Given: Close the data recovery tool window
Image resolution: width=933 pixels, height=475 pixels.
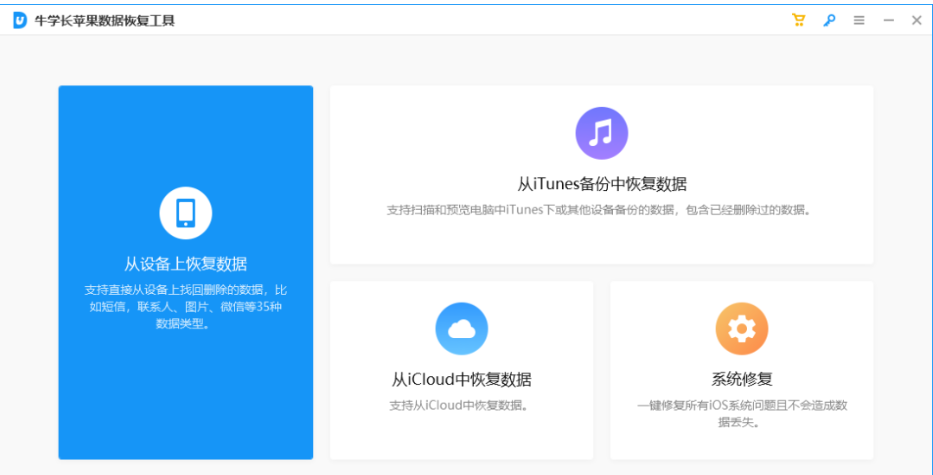Looking at the screenshot, I should point(916,20).
